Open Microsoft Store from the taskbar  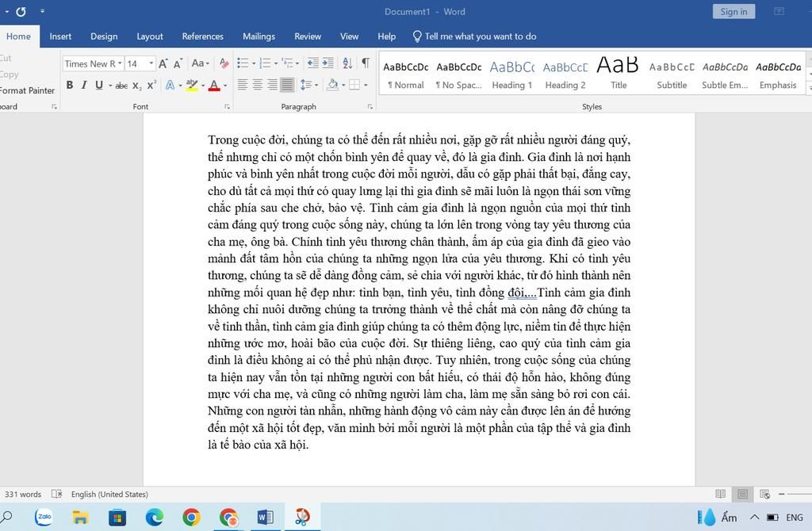pyautogui.click(x=117, y=517)
